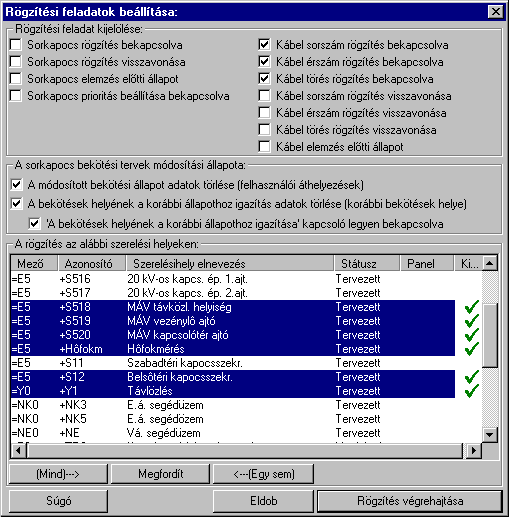This screenshot has width=509, height=517.
Task: Click the horizontal scrollbar track
Action: pyautogui.click(x=246, y=451)
